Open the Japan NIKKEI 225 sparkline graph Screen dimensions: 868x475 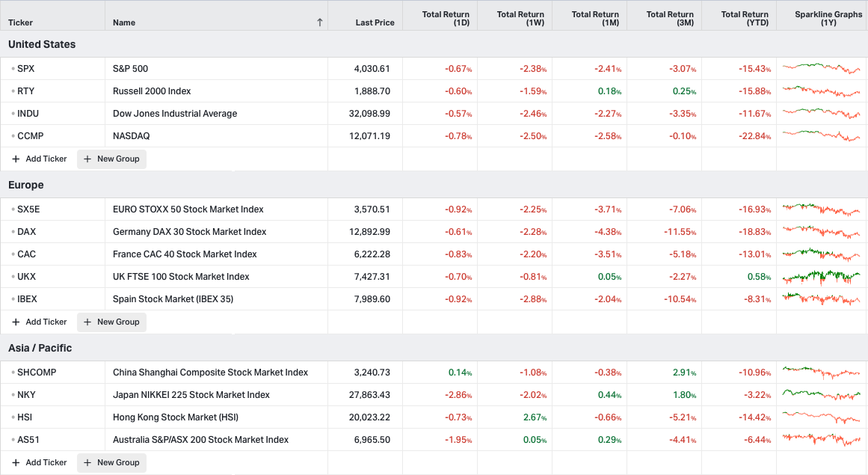pos(822,395)
